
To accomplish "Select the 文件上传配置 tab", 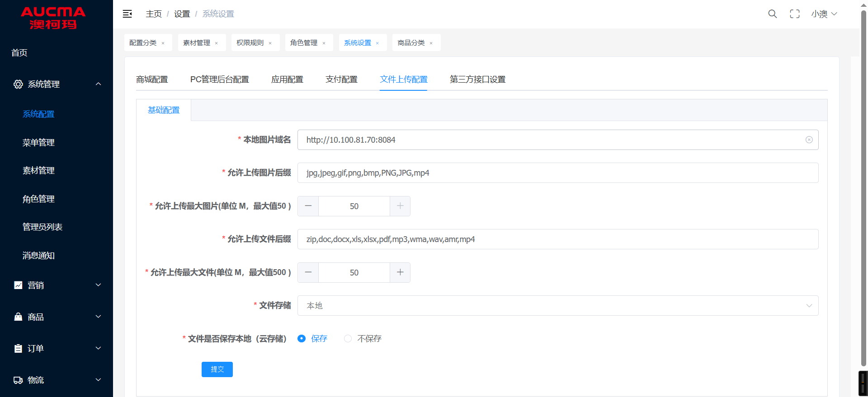I will (x=404, y=79).
